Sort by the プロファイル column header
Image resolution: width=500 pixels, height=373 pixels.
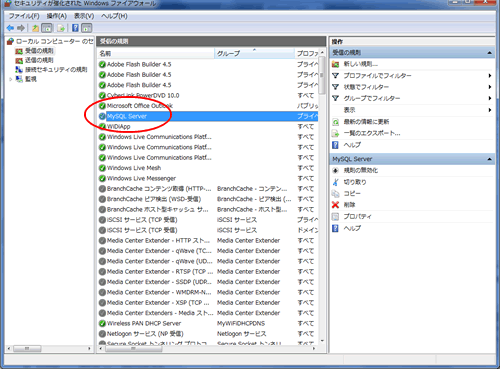[307, 53]
